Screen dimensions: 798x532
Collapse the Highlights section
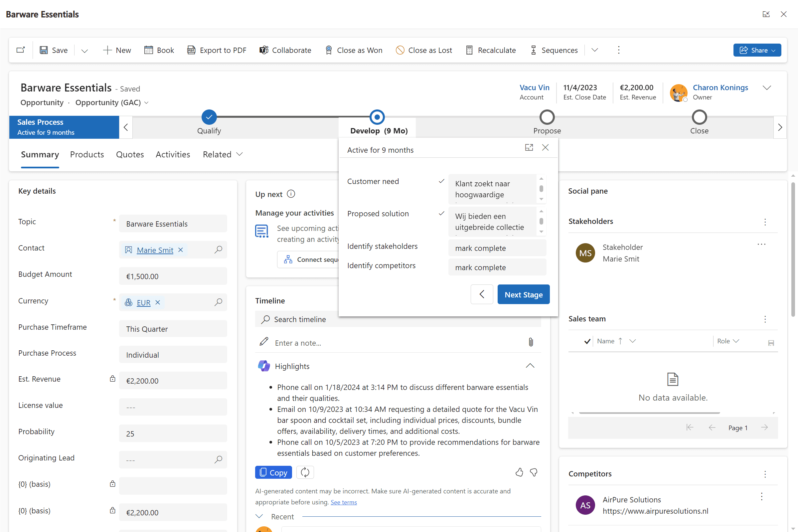coord(530,366)
